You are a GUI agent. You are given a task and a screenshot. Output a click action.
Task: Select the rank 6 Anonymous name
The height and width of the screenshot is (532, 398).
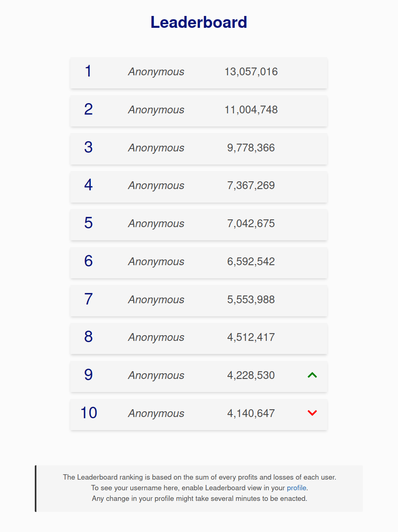[x=156, y=262]
